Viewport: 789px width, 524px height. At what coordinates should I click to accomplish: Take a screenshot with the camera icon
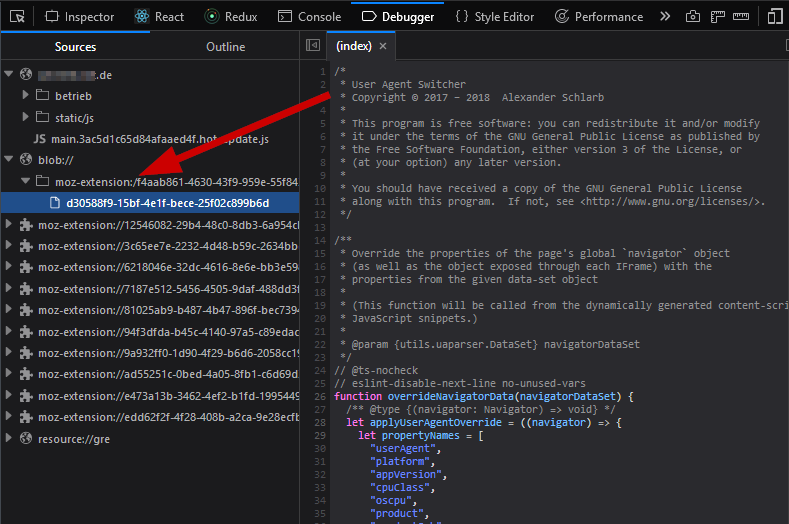(693, 17)
